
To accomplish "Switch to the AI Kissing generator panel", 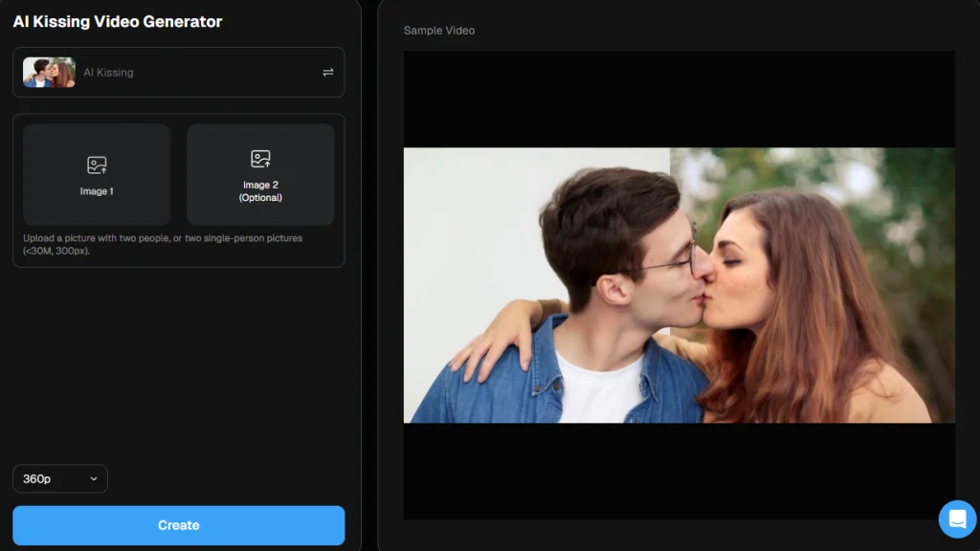I will pyautogui.click(x=178, y=72).
